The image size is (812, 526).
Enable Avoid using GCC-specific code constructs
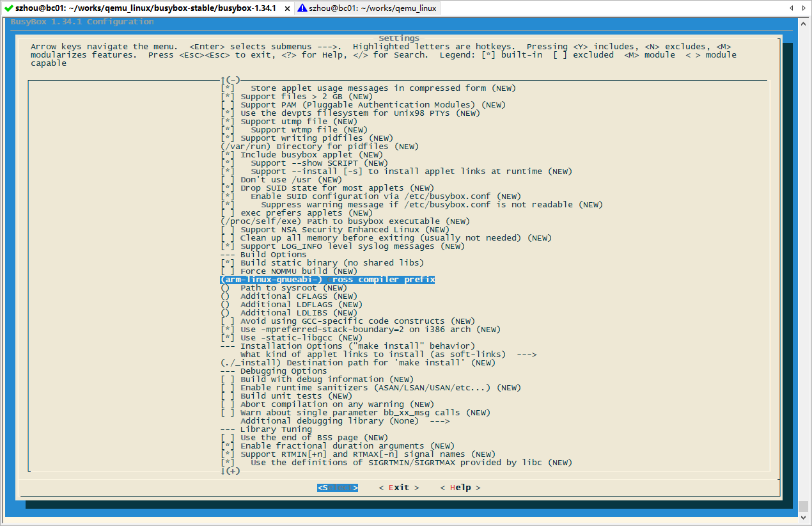tap(347, 321)
